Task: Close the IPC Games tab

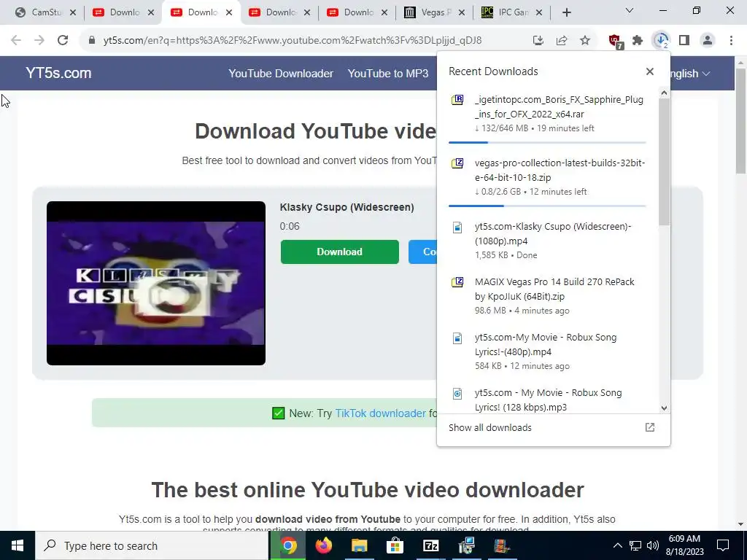Action: tap(539, 13)
